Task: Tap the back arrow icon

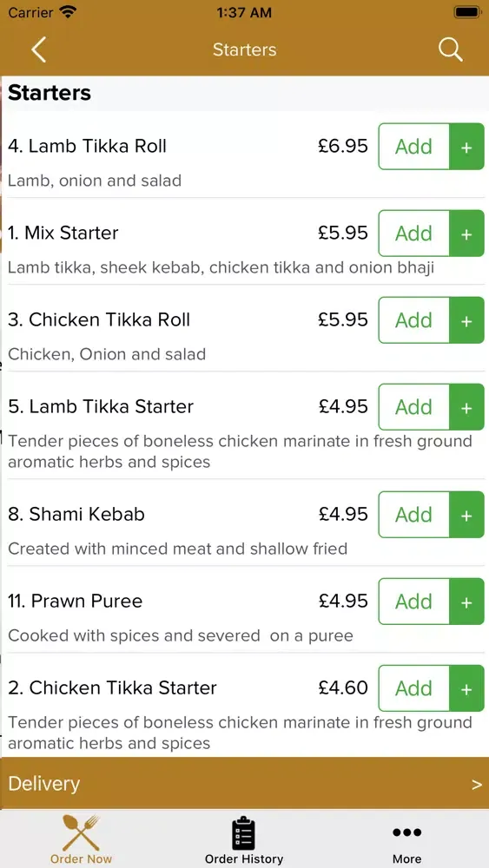Action: [38, 49]
